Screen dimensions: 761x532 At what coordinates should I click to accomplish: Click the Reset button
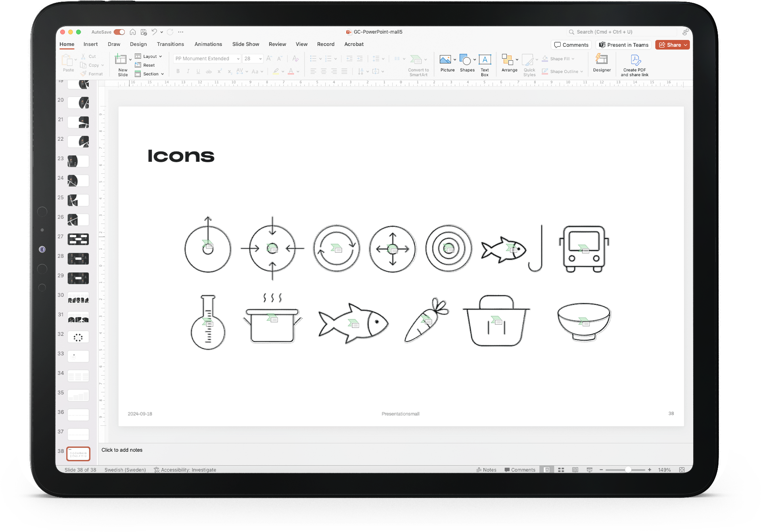145,65
